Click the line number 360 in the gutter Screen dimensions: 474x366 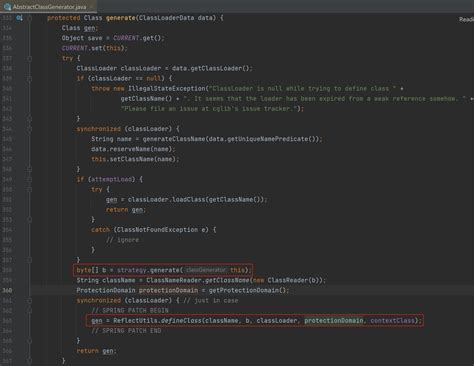pyautogui.click(x=7, y=290)
